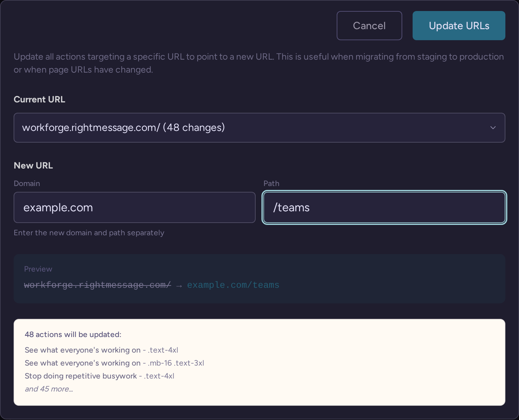The image size is (519, 420).
Task: Click the 'Domain' field label
Action: click(27, 183)
